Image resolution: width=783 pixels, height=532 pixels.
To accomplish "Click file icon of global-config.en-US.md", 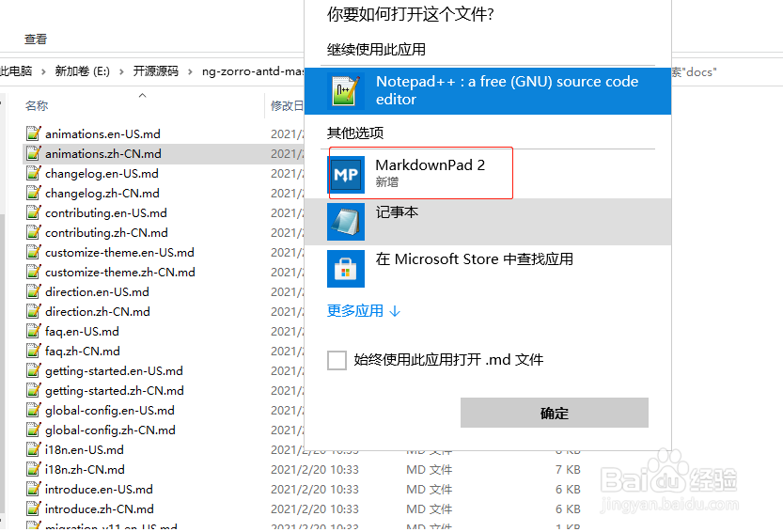I will coord(34,410).
